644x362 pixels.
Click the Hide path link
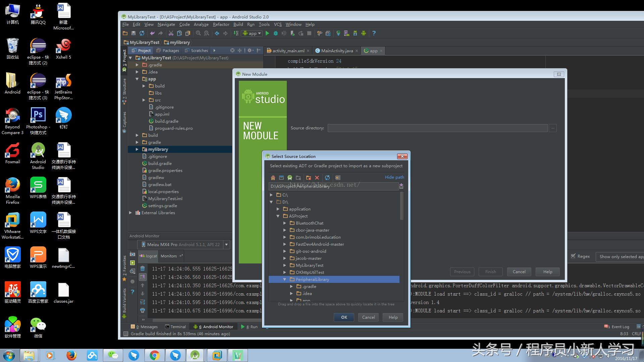click(394, 177)
